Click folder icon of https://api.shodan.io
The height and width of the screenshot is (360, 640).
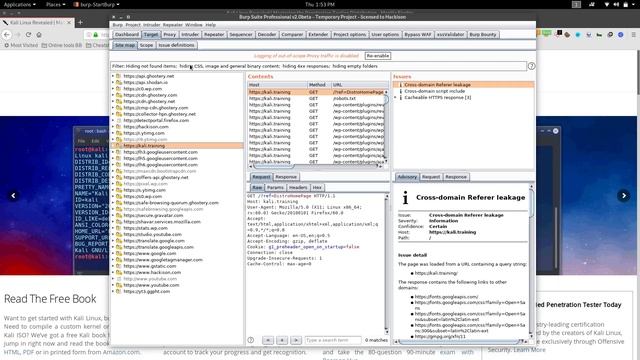click(x=119, y=82)
